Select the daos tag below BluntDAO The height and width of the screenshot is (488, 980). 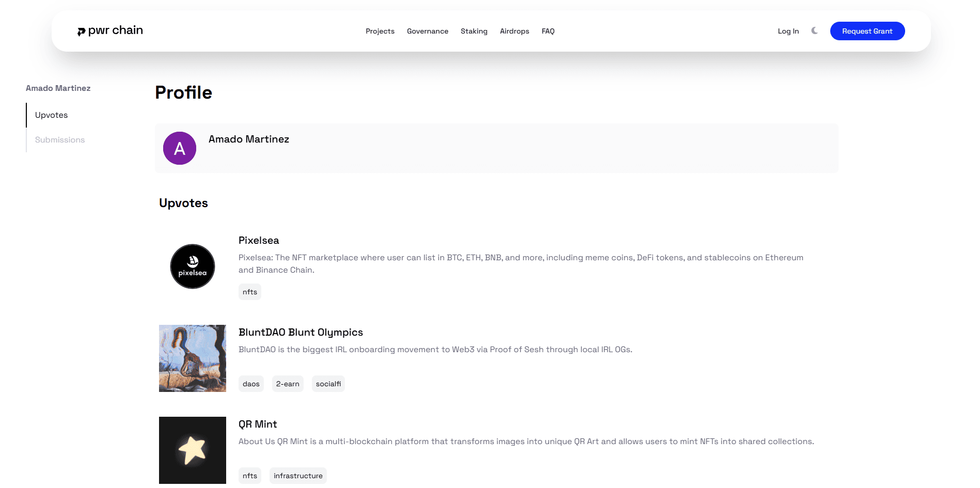point(251,383)
